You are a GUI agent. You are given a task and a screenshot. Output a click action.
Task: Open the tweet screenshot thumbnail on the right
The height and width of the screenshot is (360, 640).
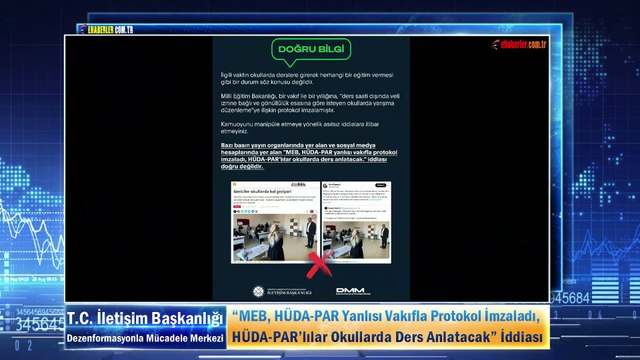pos(356,222)
